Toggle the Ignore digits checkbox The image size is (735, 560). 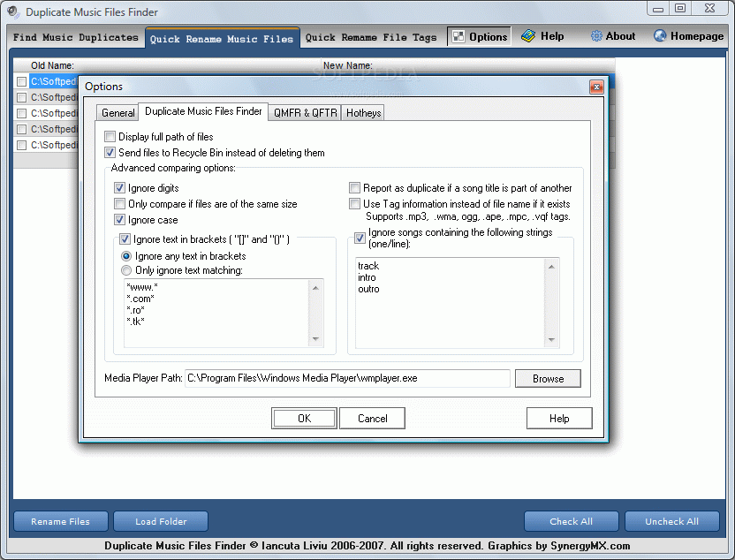119,188
